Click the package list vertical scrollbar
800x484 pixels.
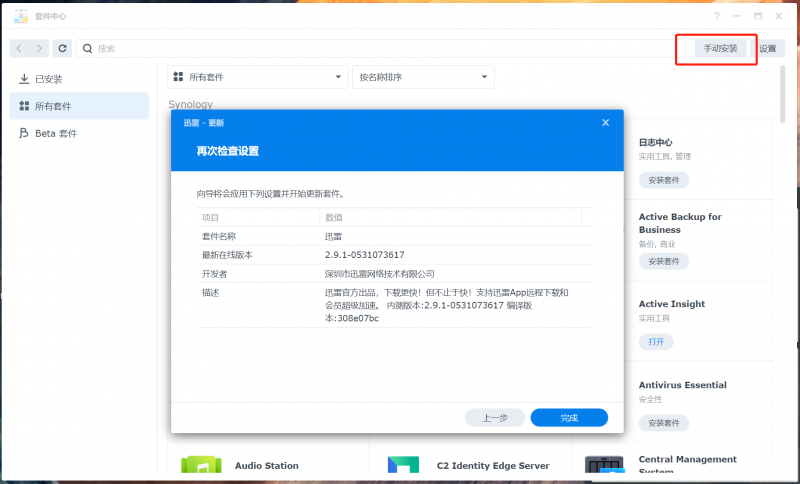coord(783,94)
